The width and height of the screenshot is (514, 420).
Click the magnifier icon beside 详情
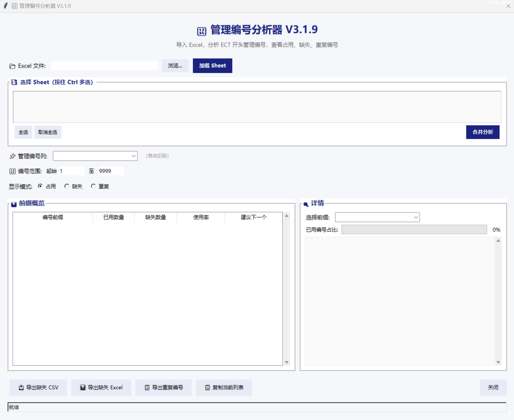tap(306, 204)
